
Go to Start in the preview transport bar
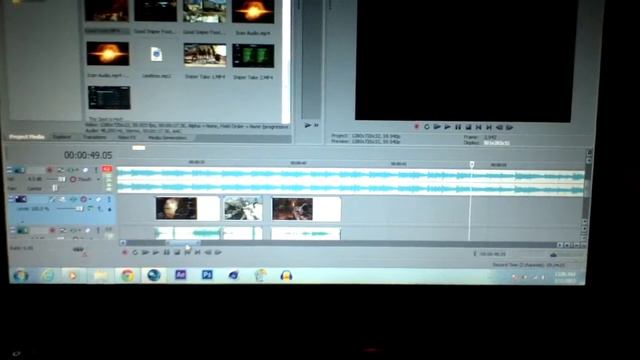coord(479,127)
